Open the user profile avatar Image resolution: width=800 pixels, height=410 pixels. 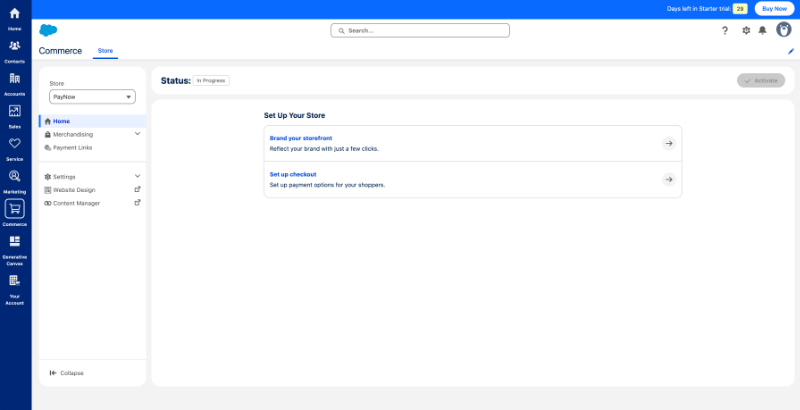pos(784,30)
